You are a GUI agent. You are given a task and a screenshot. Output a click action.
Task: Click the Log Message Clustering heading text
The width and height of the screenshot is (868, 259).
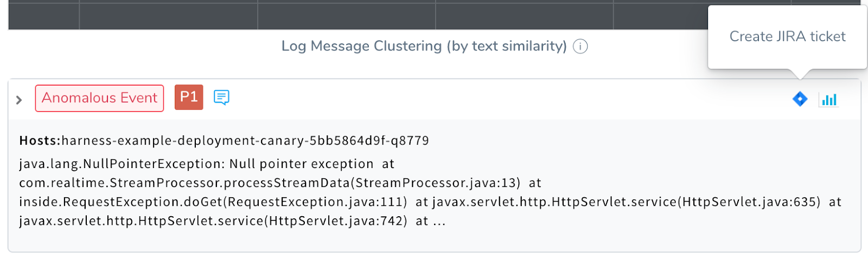point(424,47)
